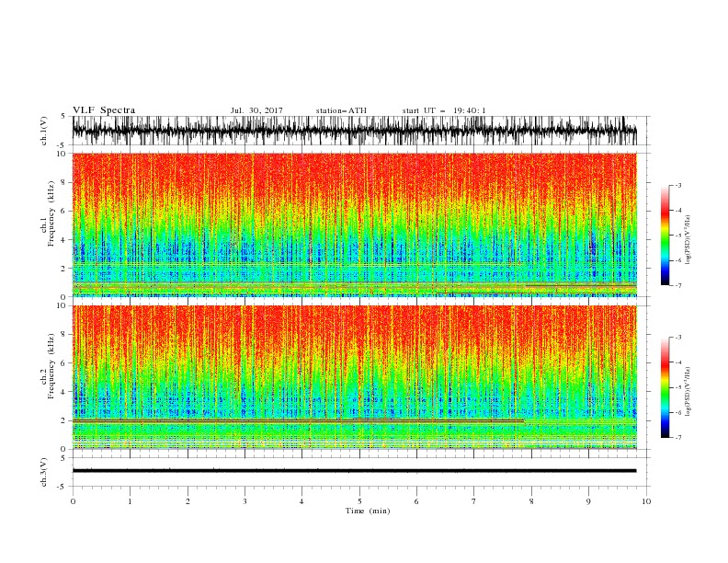This screenshot has width=728, height=563.
Task: Click the time axis tick label "3"
Action: click(x=245, y=501)
